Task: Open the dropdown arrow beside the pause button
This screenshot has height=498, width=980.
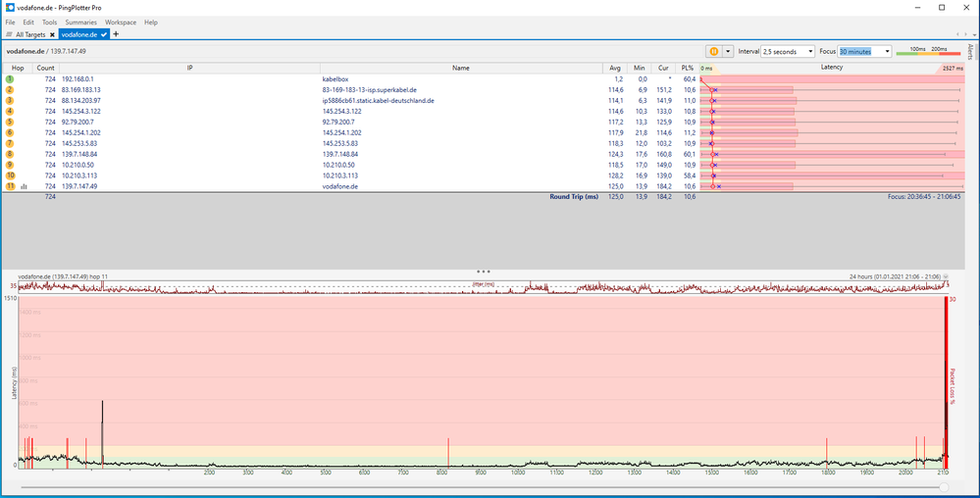Action: [x=728, y=51]
